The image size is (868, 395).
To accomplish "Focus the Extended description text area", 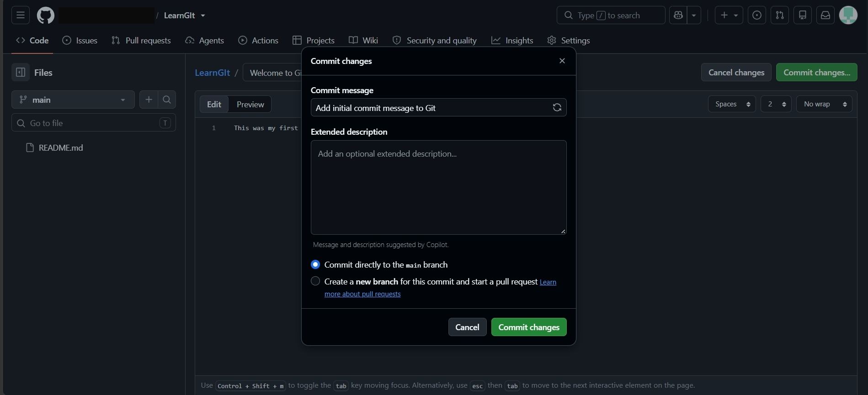I will 439,187.
